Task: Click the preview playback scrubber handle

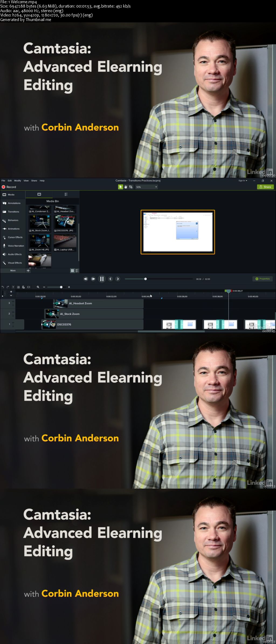Action: coord(146,279)
